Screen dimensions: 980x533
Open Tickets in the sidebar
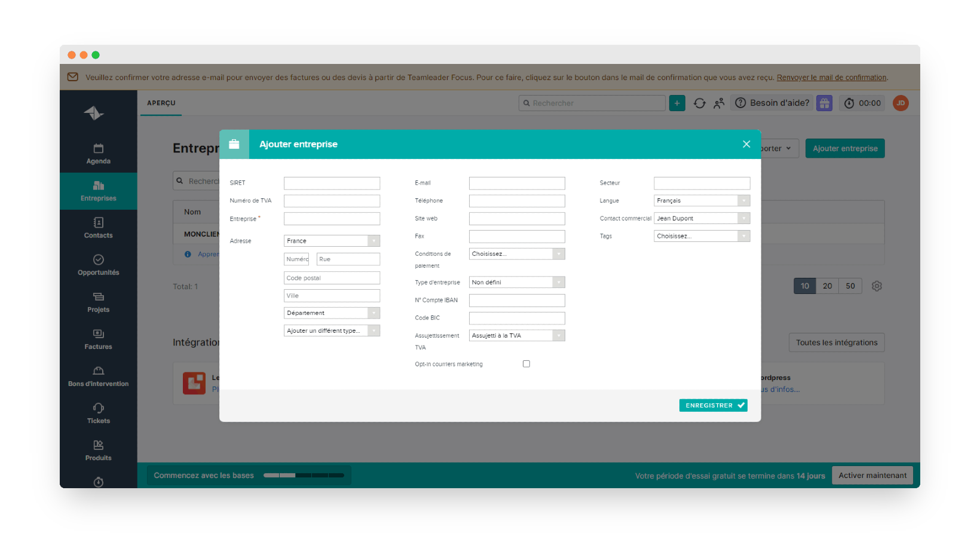point(98,413)
